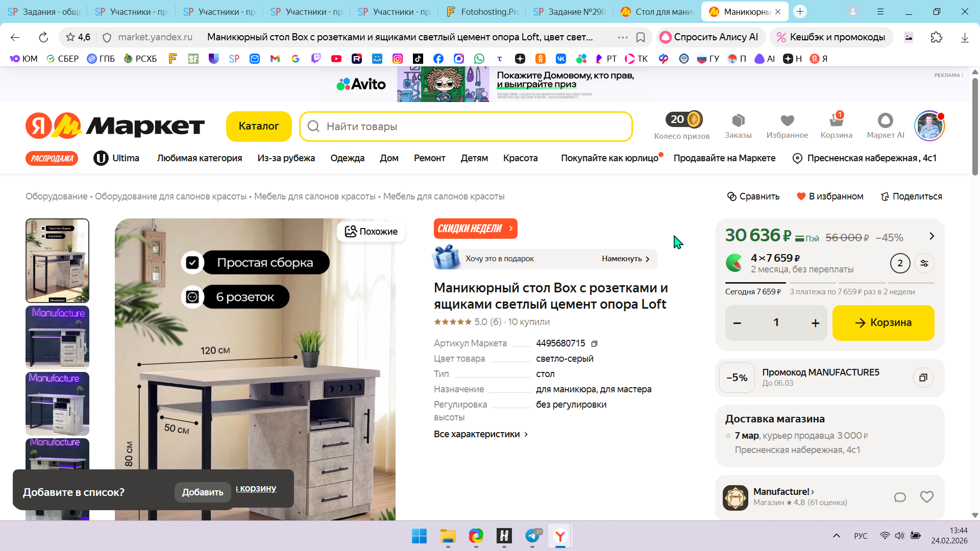Open installment payment settings icon
Image resolution: width=980 pixels, height=551 pixels.
coord(924,263)
